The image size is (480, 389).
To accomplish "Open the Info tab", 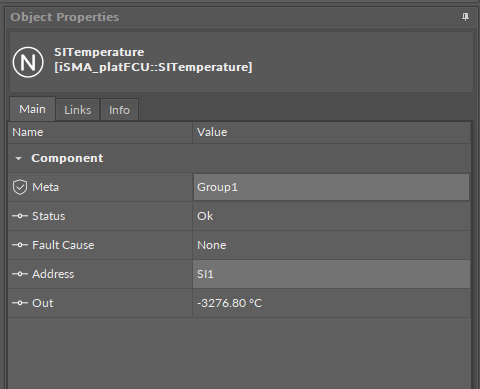I will point(119,110).
